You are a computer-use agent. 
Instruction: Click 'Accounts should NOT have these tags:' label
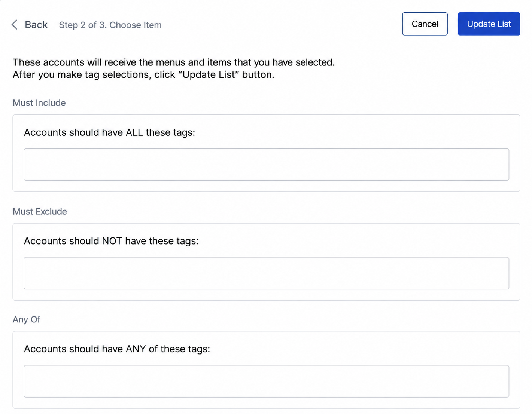pos(111,241)
